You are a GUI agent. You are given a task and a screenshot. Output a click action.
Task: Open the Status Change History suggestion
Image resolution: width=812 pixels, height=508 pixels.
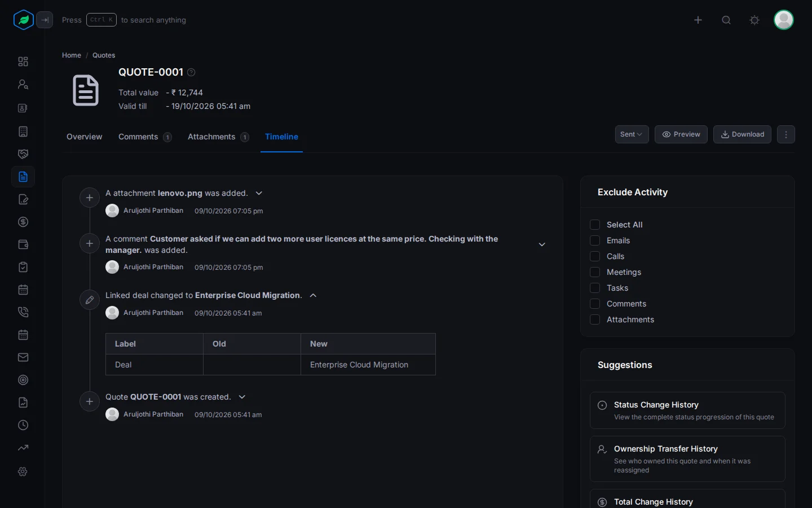[x=687, y=410]
